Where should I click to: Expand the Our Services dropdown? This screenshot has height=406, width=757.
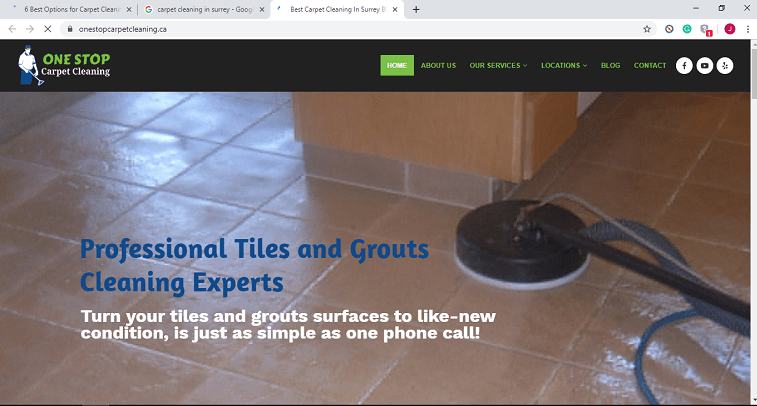pyautogui.click(x=498, y=66)
